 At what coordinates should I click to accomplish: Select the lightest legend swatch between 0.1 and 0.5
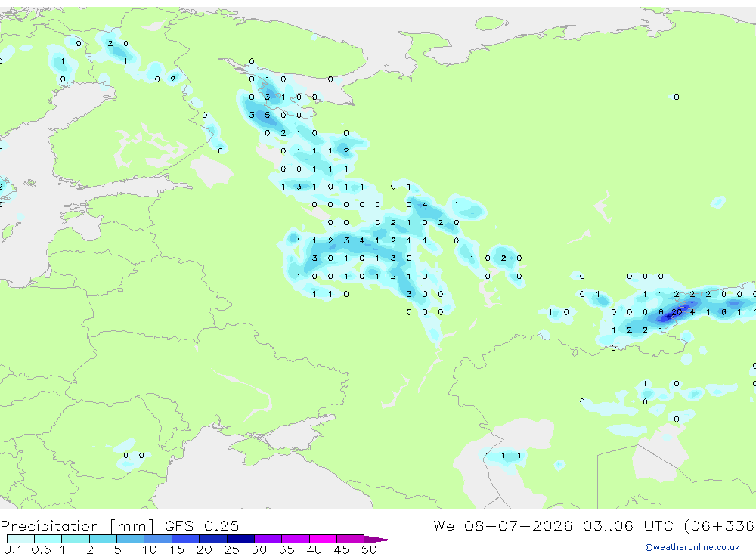(x=20, y=539)
